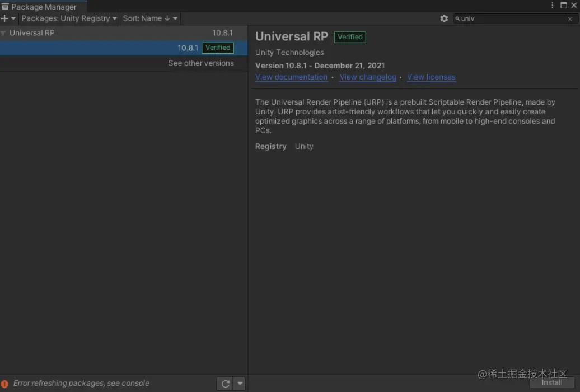Click the Unity Technologies author text

tap(289, 52)
